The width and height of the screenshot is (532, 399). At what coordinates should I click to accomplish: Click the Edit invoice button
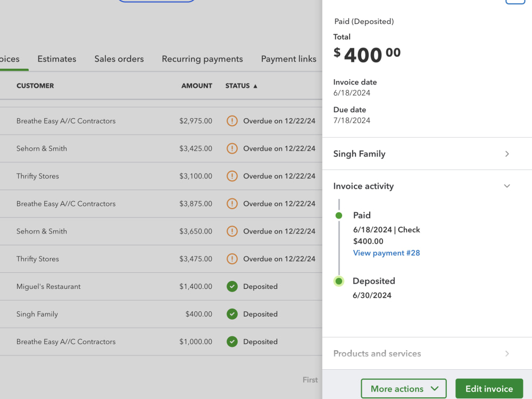(489, 388)
